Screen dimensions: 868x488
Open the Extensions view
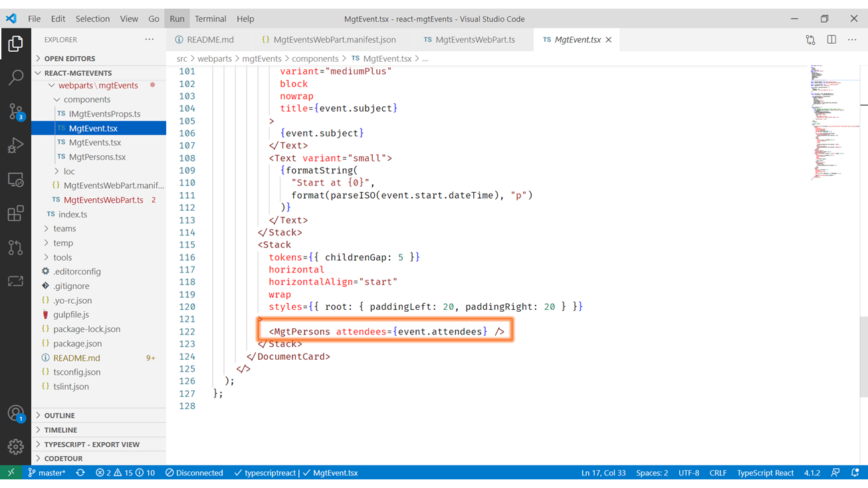[x=15, y=213]
